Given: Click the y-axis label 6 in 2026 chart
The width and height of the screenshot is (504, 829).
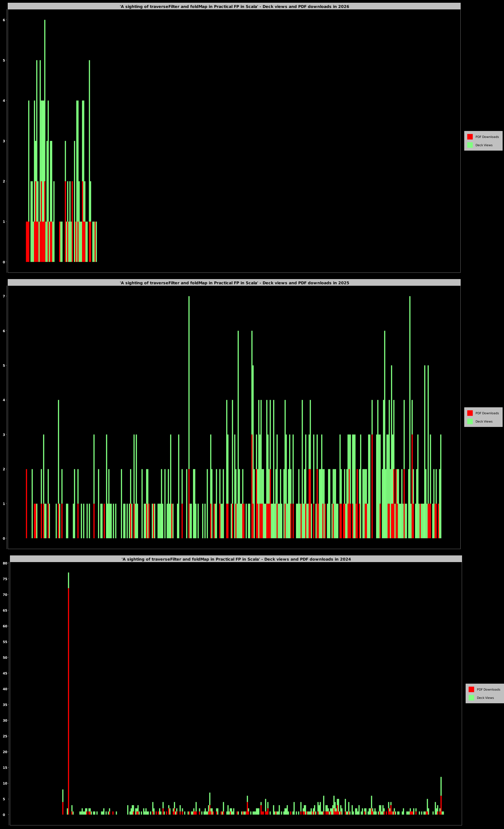Looking at the screenshot, I should click(x=4, y=20).
